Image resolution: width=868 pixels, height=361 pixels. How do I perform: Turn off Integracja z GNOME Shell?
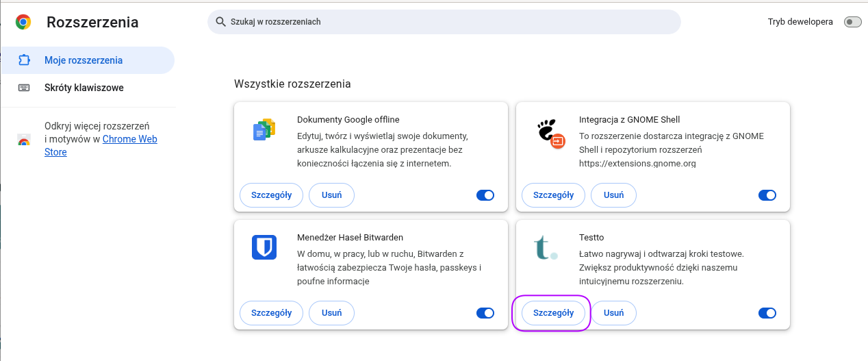767,195
